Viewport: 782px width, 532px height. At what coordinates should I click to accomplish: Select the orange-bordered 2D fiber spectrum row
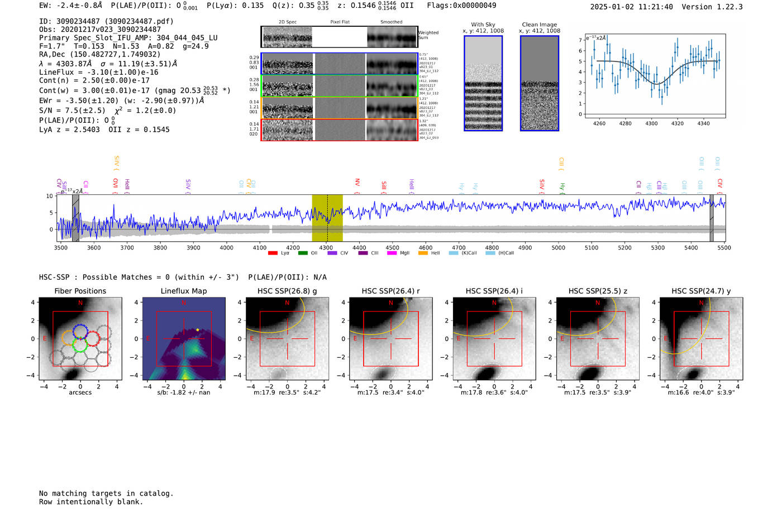[x=340, y=108]
